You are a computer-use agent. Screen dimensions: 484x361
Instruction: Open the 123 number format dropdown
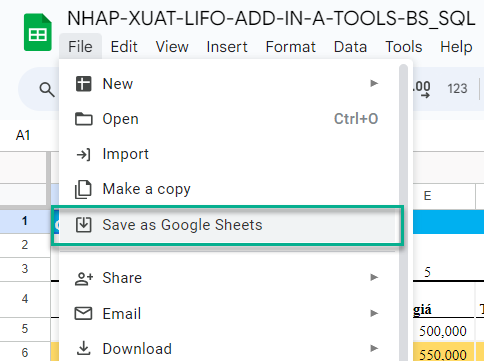(457, 89)
